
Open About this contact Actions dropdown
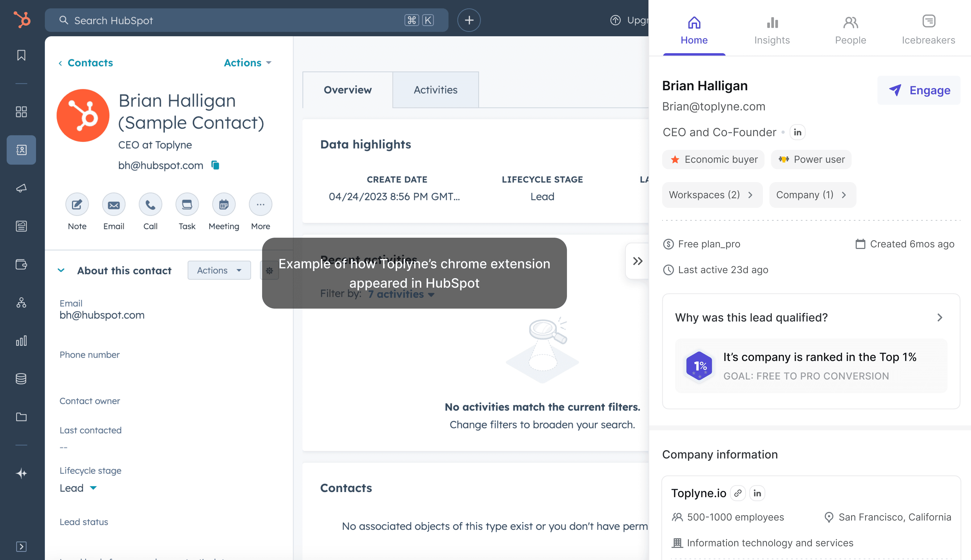pos(219,270)
